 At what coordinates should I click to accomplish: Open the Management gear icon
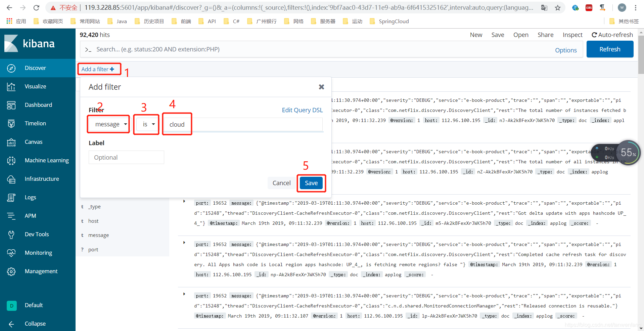[11, 272]
